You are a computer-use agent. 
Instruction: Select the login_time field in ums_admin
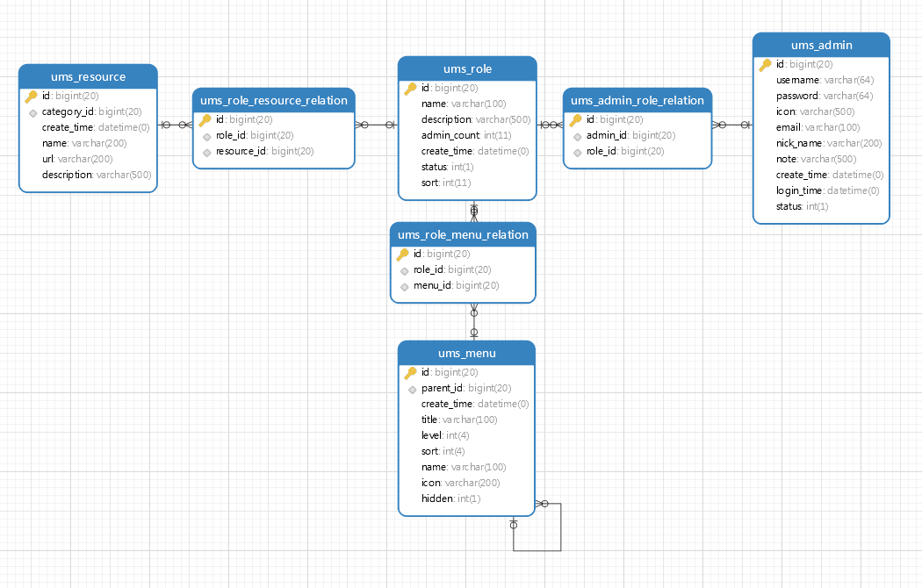[828, 191]
